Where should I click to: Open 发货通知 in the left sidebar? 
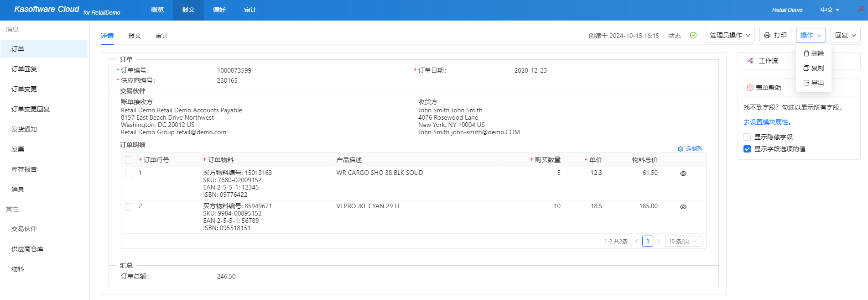tap(24, 129)
